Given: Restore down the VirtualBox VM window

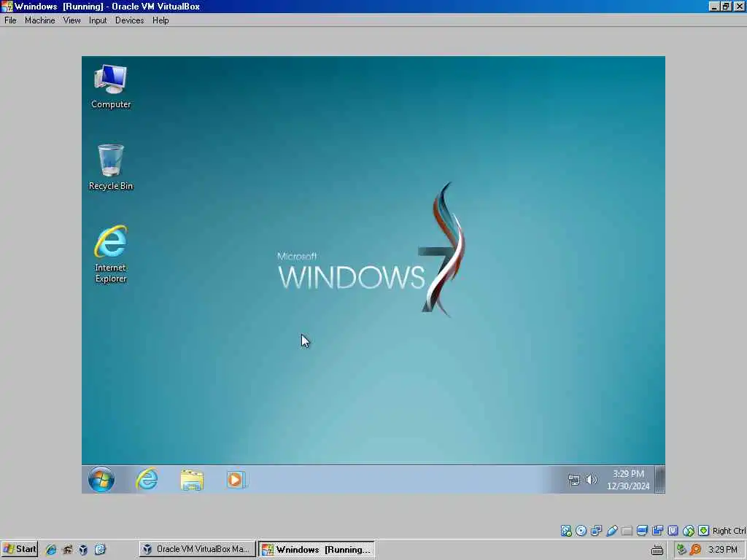Looking at the screenshot, I should point(726,7).
